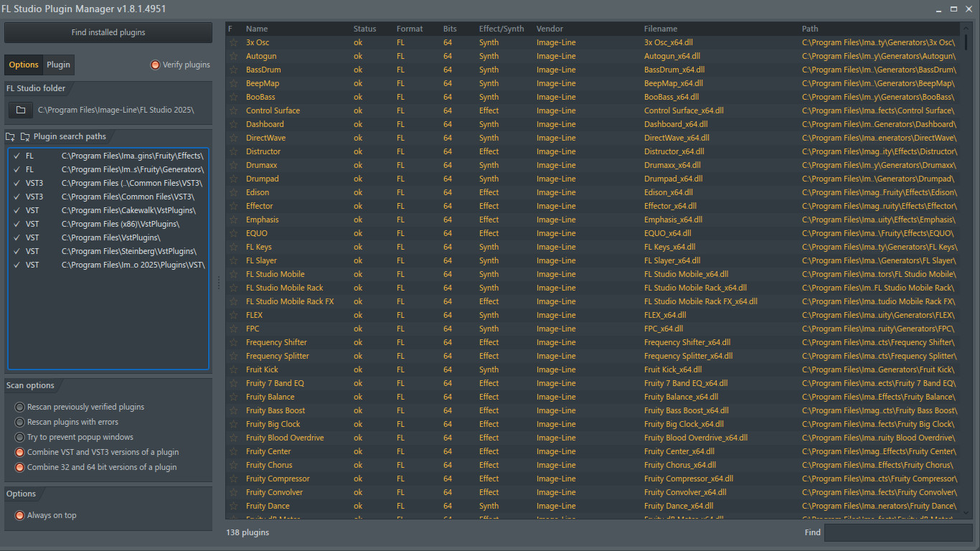
Task: Uncheck the FL Fruity\Generators search path
Action: point(17,169)
